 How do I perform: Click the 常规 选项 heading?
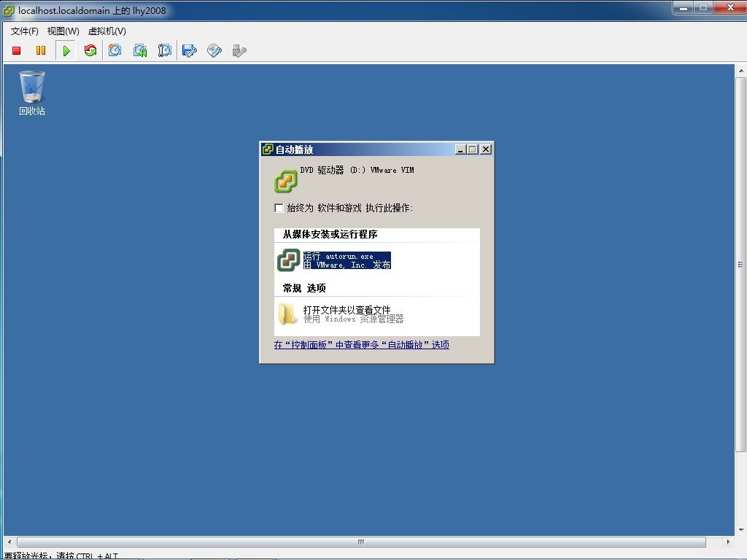pyautogui.click(x=304, y=288)
